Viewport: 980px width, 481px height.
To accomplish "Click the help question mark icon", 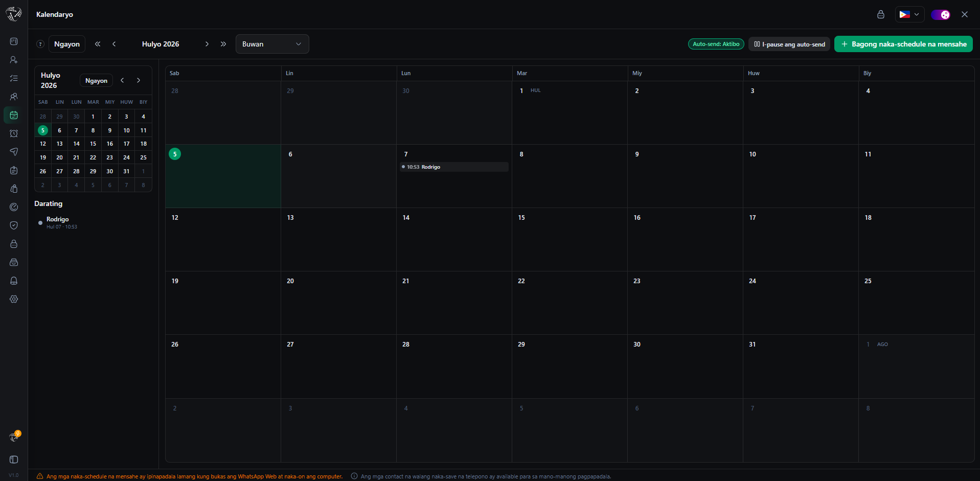I will tap(40, 44).
